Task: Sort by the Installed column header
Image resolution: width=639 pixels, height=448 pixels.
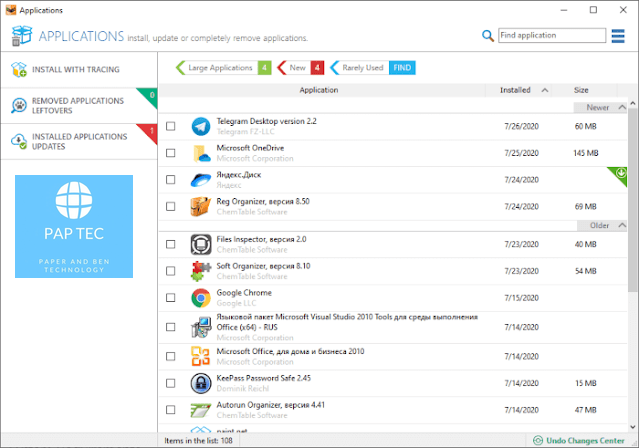Action: pyautogui.click(x=518, y=90)
